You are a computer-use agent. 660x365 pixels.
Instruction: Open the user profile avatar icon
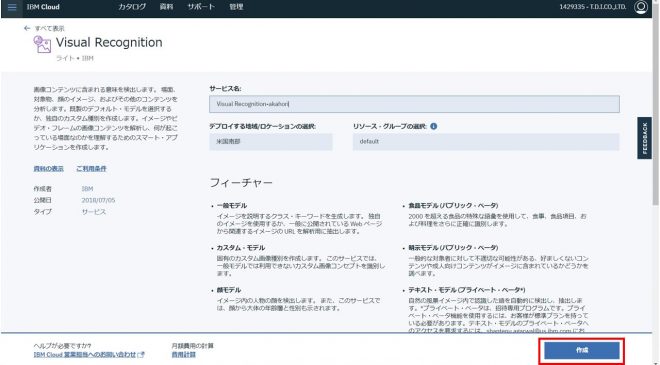[641, 7]
